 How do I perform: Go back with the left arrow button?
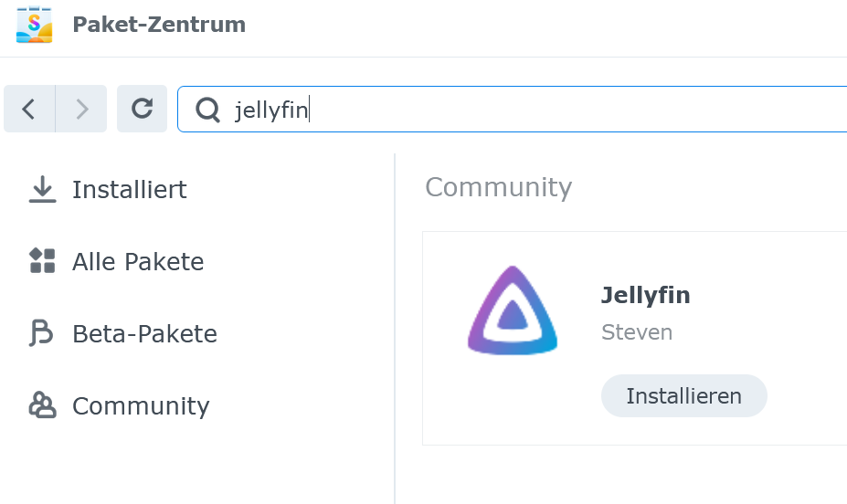pos(29,109)
